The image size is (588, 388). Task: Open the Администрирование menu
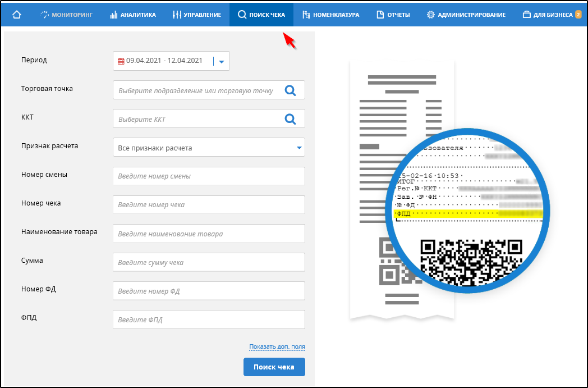pyautogui.click(x=466, y=15)
